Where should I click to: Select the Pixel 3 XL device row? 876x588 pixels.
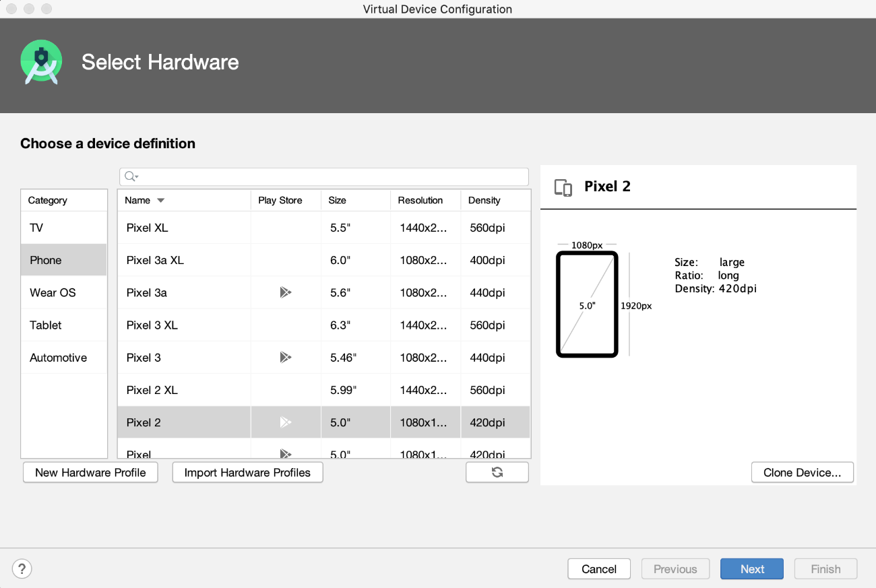[324, 325]
